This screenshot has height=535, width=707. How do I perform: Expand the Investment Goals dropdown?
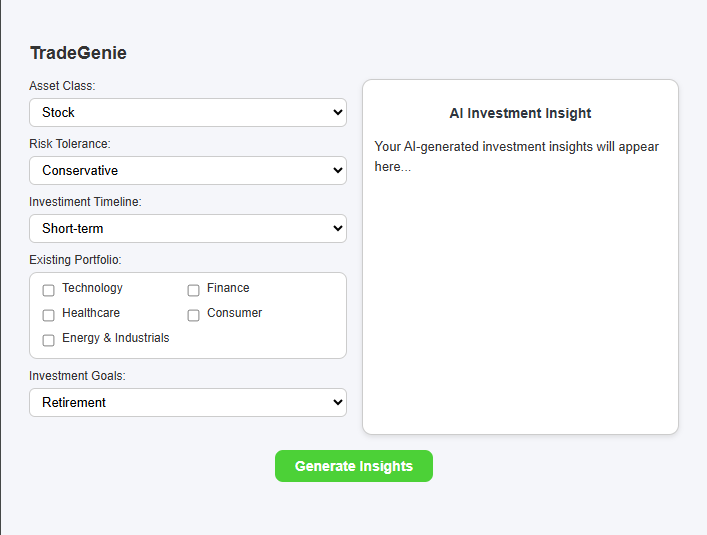(188, 403)
